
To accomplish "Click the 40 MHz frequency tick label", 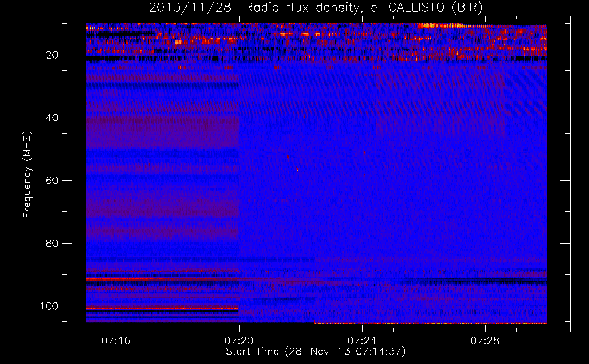I will click(52, 118).
